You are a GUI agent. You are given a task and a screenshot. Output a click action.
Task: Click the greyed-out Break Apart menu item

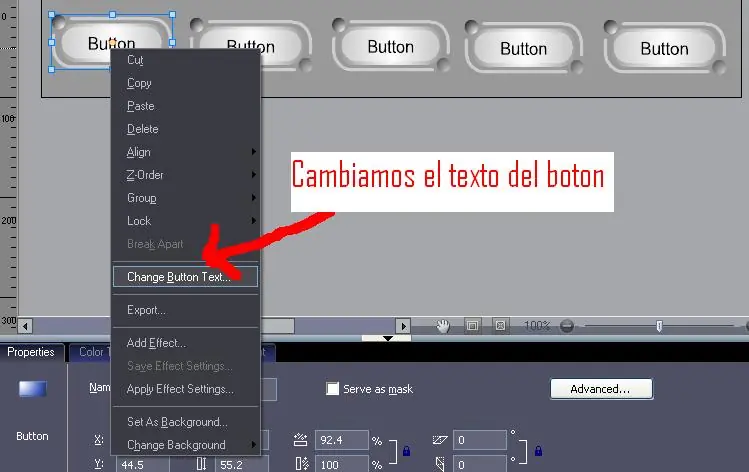pos(187,244)
